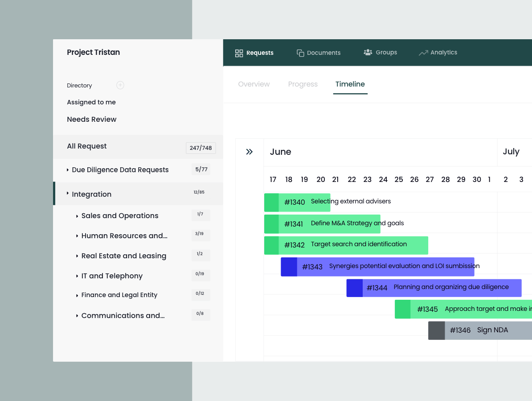Collapse the Integration tree section
Screen dimensions: 532x401
pos(68,194)
